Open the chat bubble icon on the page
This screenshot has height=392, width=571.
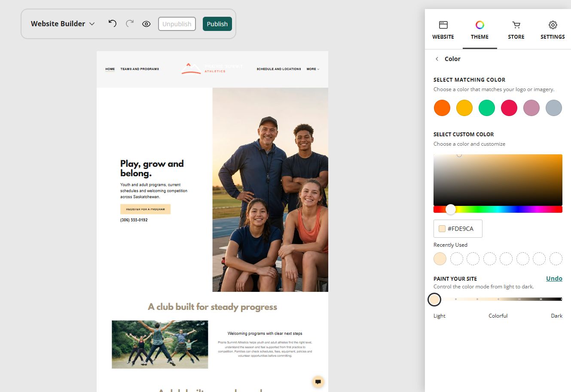point(318,382)
